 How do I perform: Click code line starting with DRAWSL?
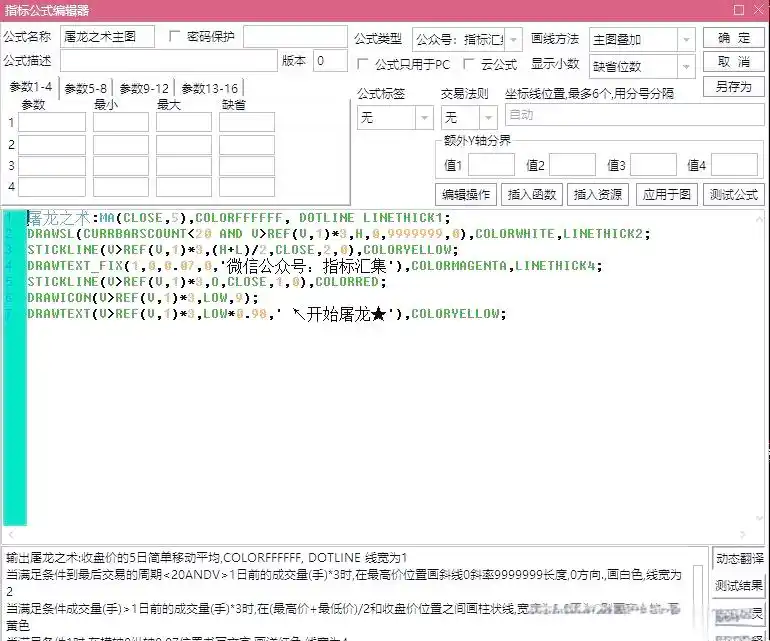coord(339,234)
